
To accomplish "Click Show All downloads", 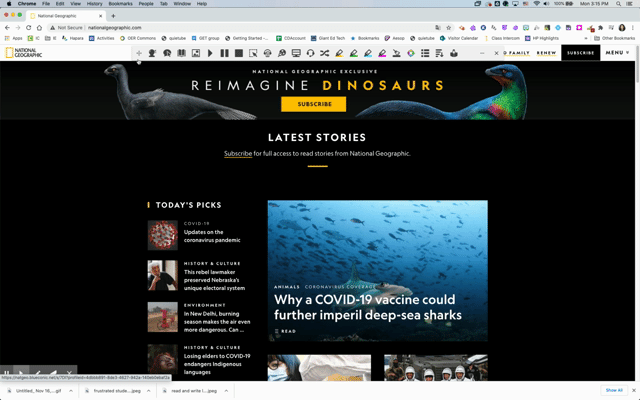I will pyautogui.click(x=614, y=391).
